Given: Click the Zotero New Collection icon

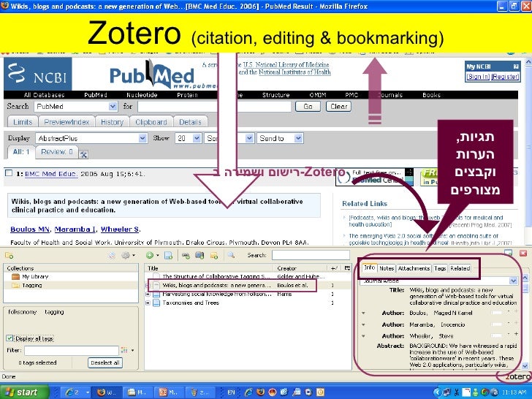Looking at the screenshot, I should [x=9, y=256].
